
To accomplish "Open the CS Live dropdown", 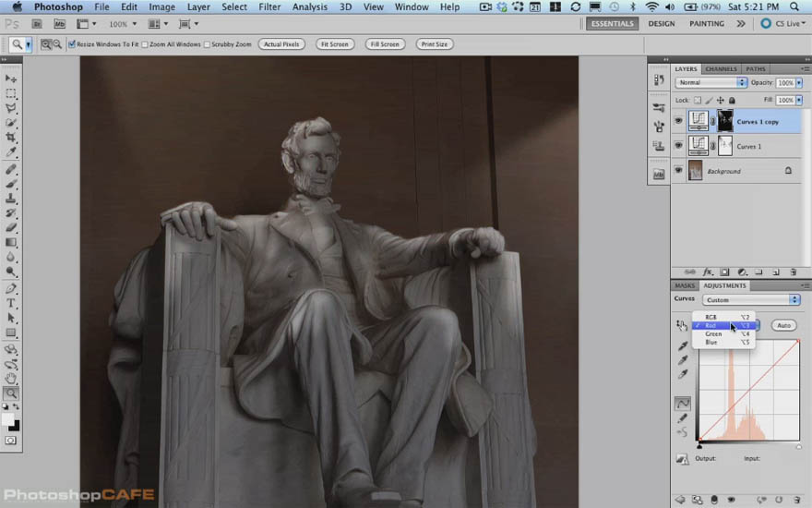I will click(785, 23).
